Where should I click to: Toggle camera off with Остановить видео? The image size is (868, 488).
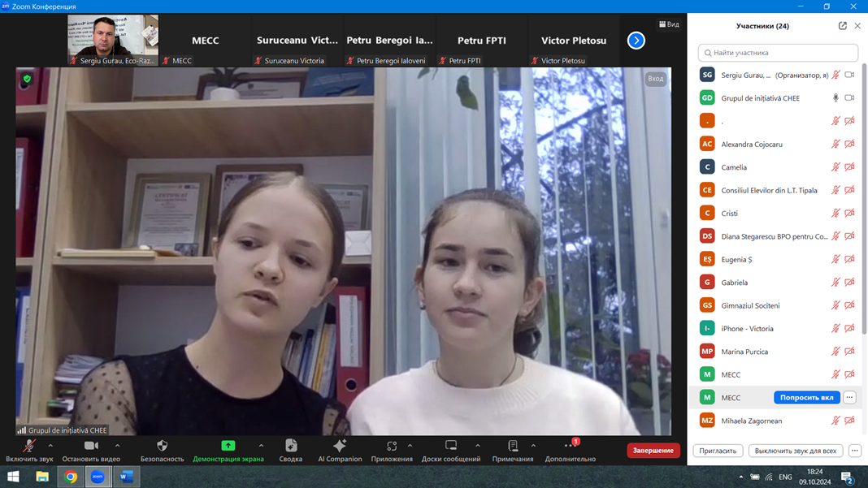(91, 446)
